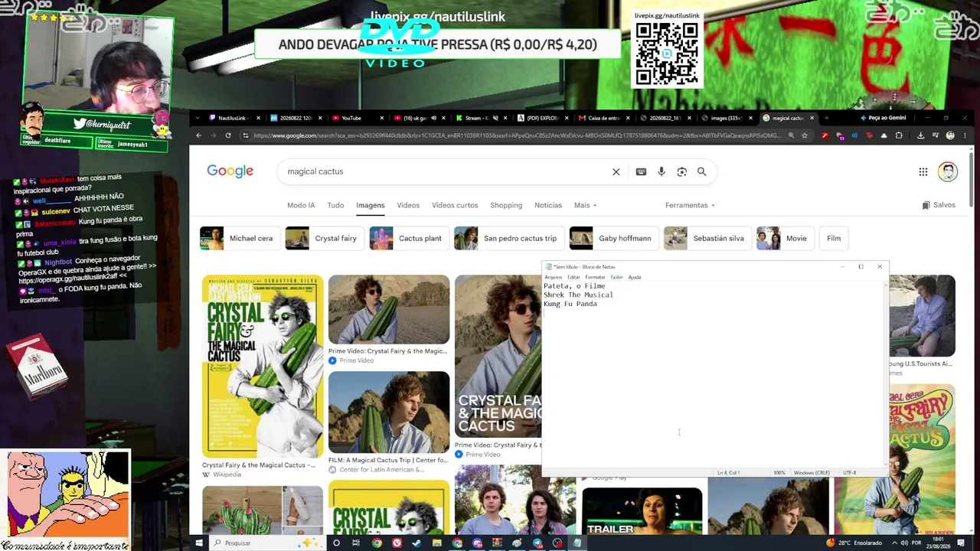Screen dimensions: 980x551
Task: Start voice search with the microphone icon
Action: [661, 172]
